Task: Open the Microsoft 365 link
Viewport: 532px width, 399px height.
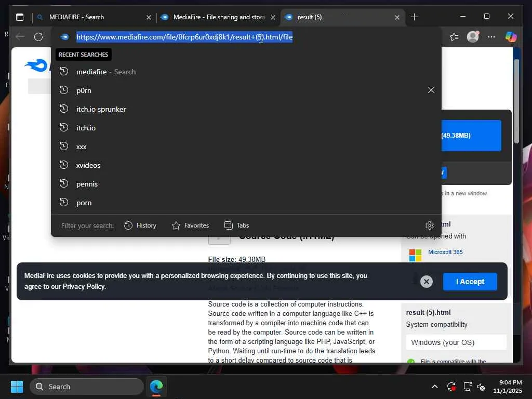Action: pos(445,252)
